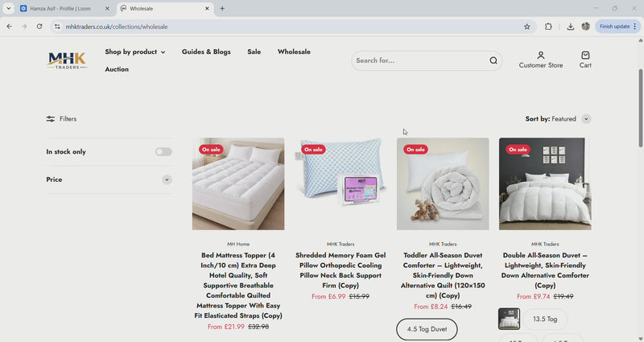
Task: Select the Double Duvet color thumbnail swatch
Action: (509, 319)
